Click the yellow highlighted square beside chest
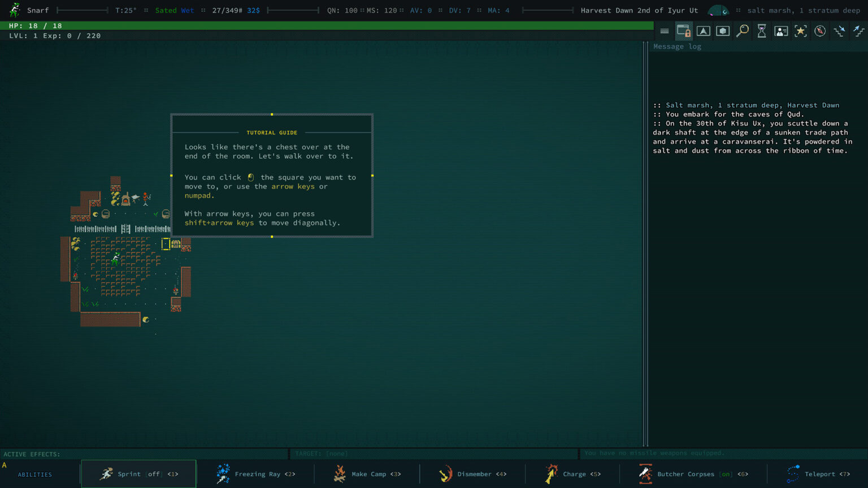Screen dimensions: 868x488 point(166,244)
